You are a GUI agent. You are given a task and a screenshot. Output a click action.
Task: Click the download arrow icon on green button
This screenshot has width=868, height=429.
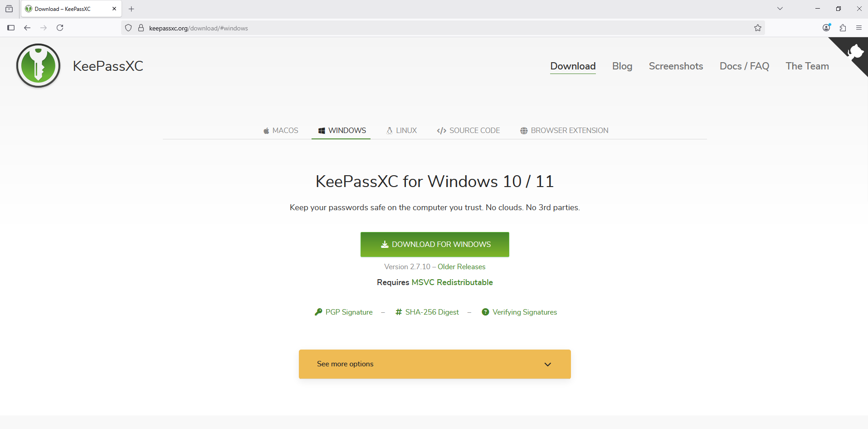[x=385, y=244]
